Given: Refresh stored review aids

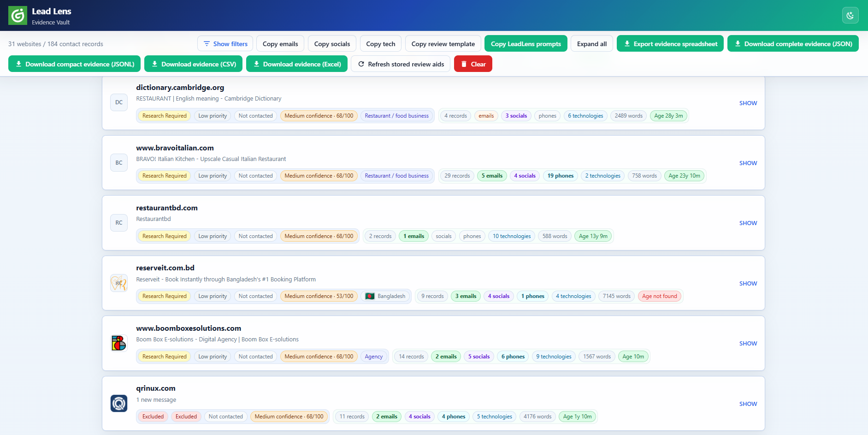Looking at the screenshot, I should (x=401, y=64).
